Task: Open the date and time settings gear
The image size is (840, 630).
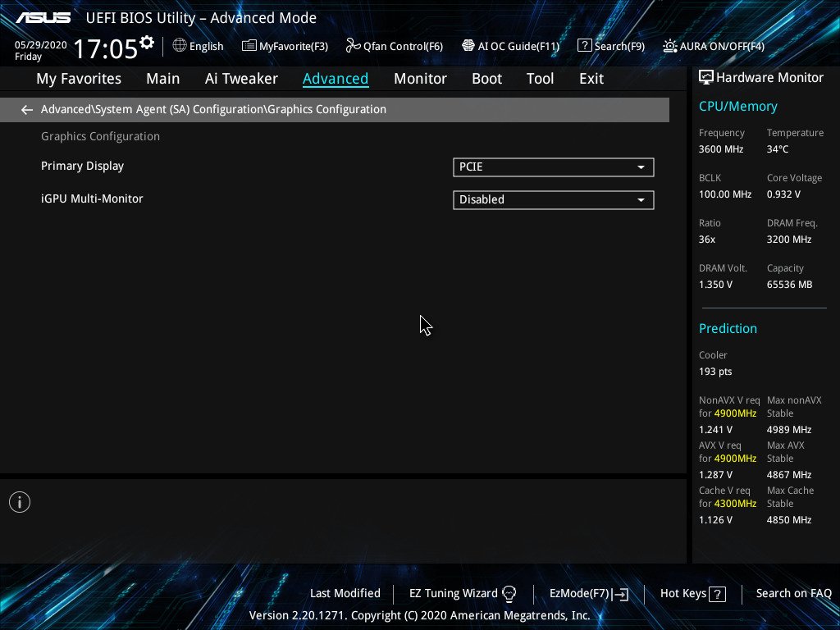Action: [146, 43]
